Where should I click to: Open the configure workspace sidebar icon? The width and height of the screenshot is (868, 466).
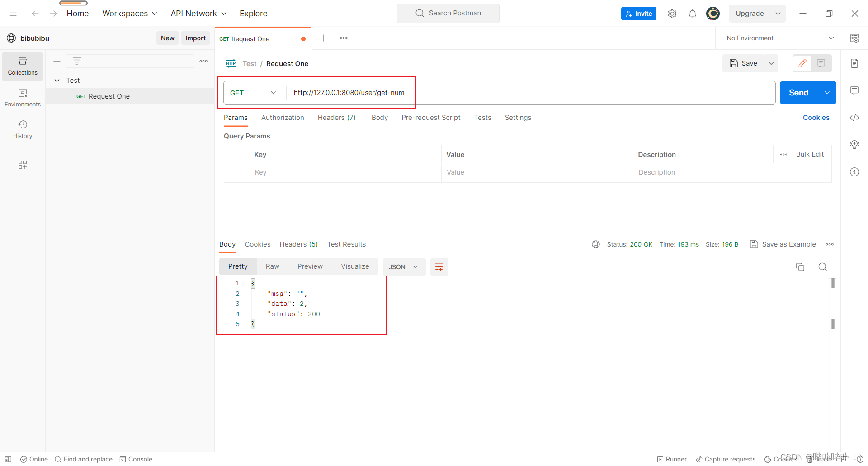pyautogui.click(x=23, y=165)
